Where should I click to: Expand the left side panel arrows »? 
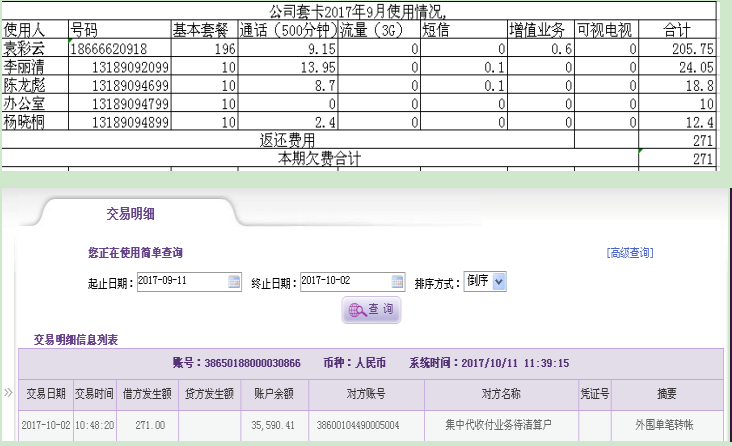(x=8, y=393)
